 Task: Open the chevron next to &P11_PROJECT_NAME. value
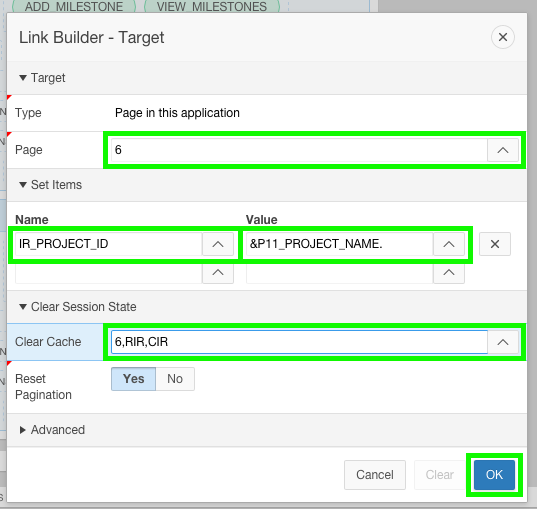[x=449, y=244]
